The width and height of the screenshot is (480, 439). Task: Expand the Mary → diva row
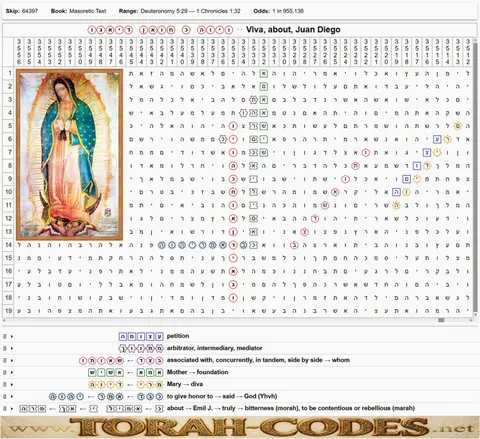(x=12, y=384)
